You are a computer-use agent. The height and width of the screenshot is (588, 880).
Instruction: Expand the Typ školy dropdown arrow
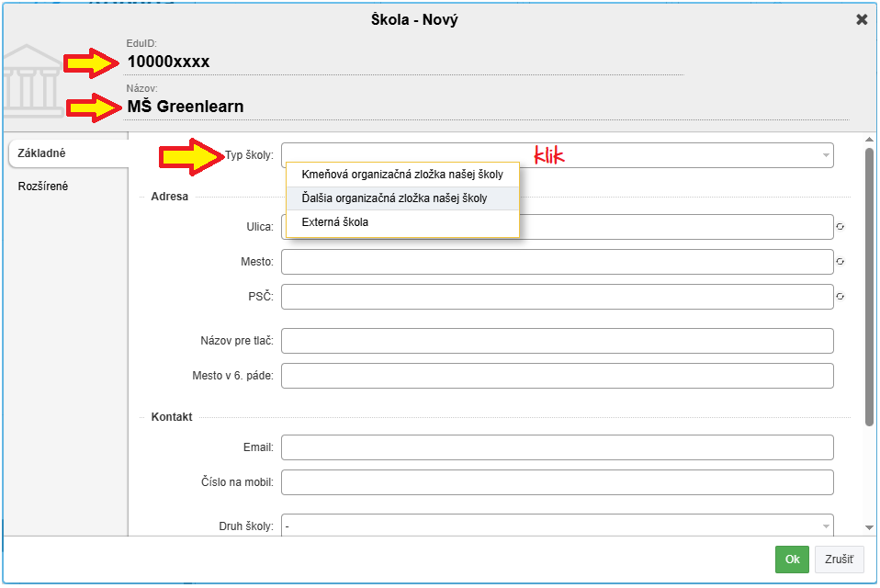pyautogui.click(x=825, y=155)
